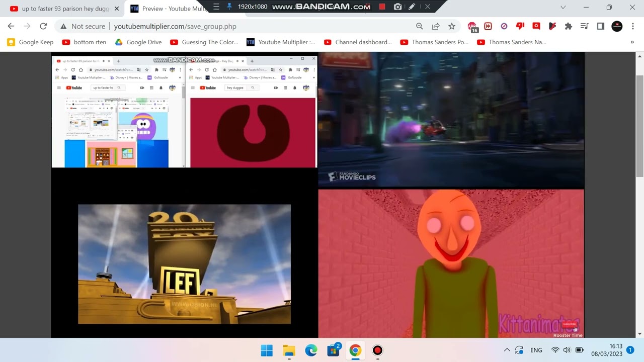Click the 20th Century Fox LEF parody video

(x=184, y=264)
